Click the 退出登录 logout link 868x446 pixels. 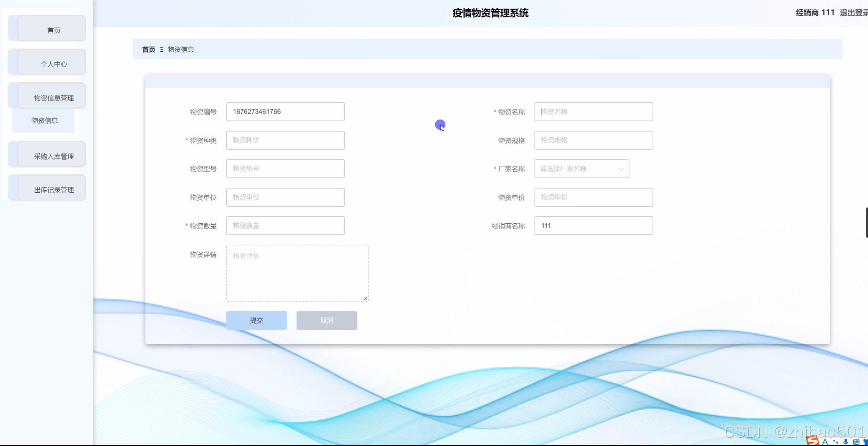853,13
